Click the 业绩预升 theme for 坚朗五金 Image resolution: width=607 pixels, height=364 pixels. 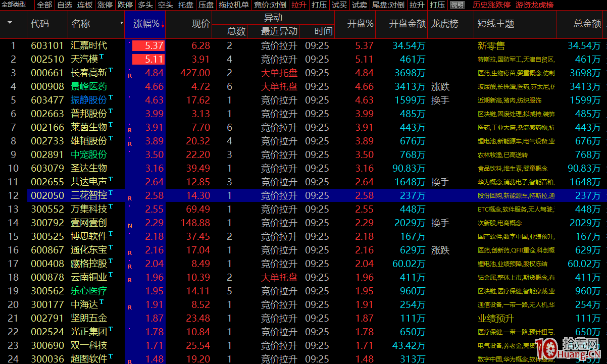(x=496, y=318)
